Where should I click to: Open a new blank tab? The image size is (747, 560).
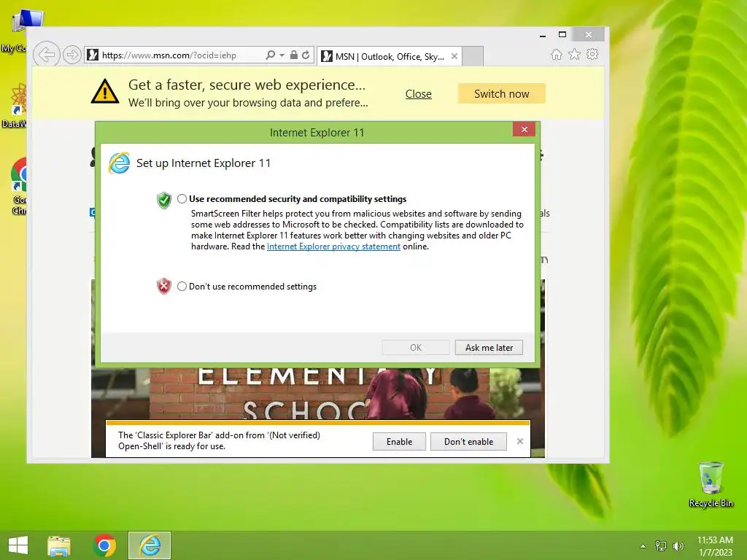pyautogui.click(x=473, y=56)
